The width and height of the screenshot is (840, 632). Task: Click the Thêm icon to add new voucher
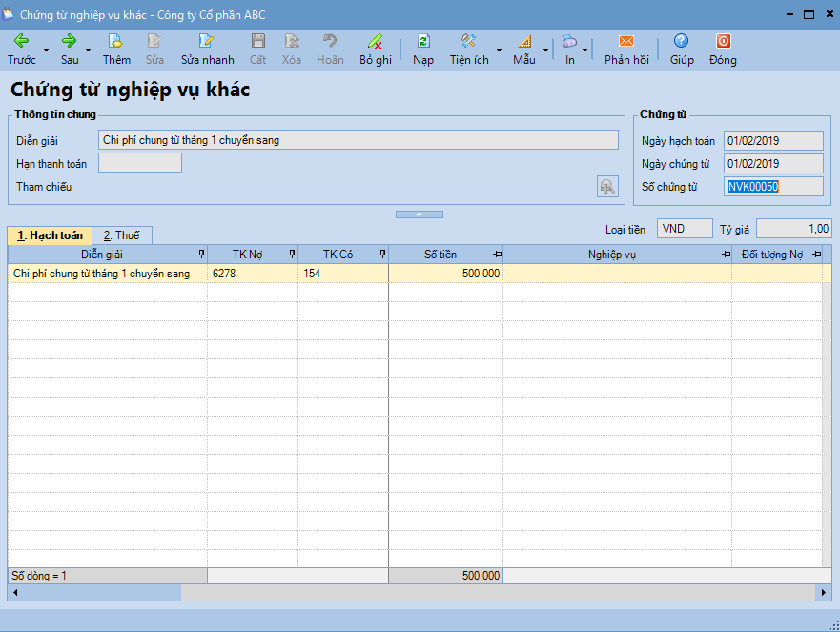coord(115,43)
